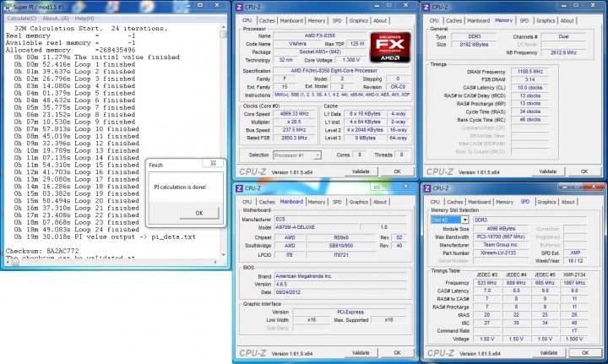Click OK in the CPU-tab CPU-Z window
This screenshot has width=608, height=364.
(397, 171)
